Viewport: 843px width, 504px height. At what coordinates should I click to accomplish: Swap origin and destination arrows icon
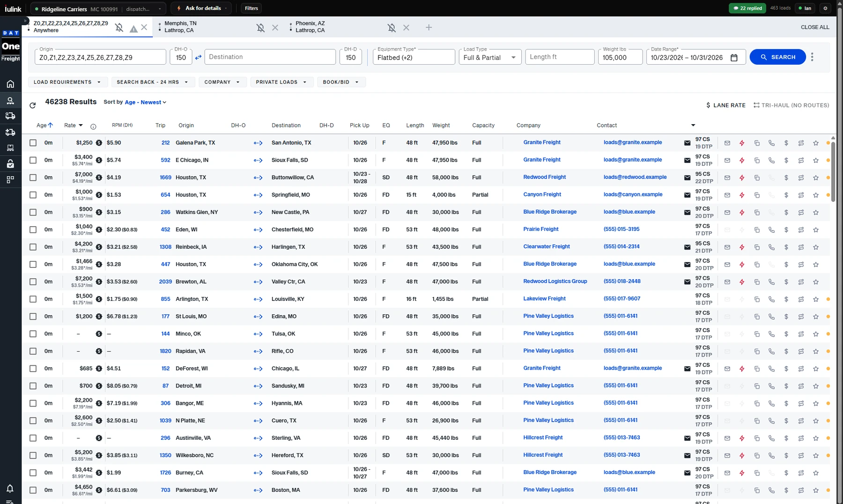point(198,57)
